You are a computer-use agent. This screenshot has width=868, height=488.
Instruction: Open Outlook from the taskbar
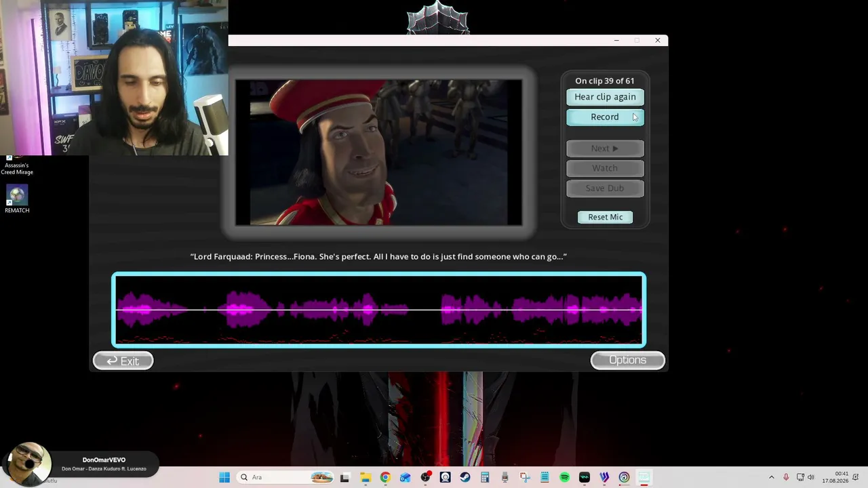[x=405, y=477]
